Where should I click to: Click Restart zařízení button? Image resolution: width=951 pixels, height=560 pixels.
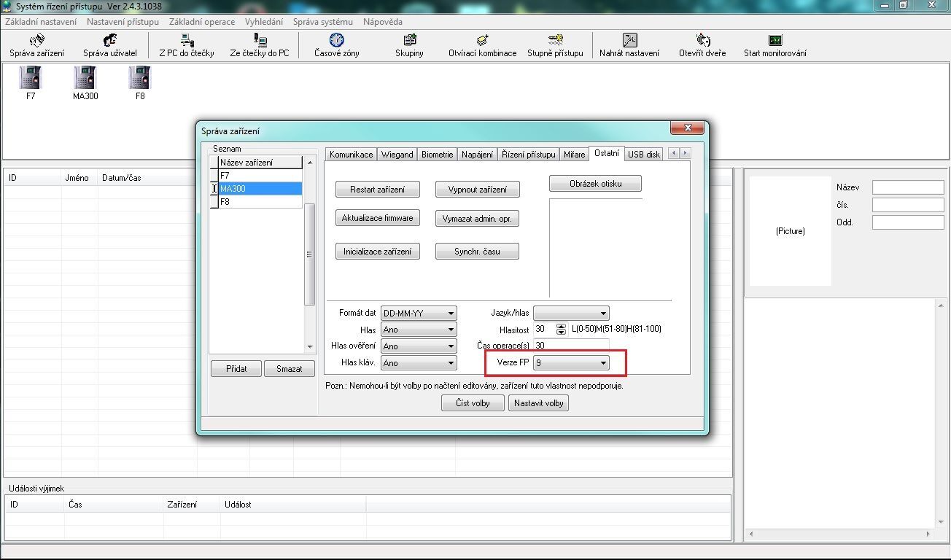[x=378, y=190]
